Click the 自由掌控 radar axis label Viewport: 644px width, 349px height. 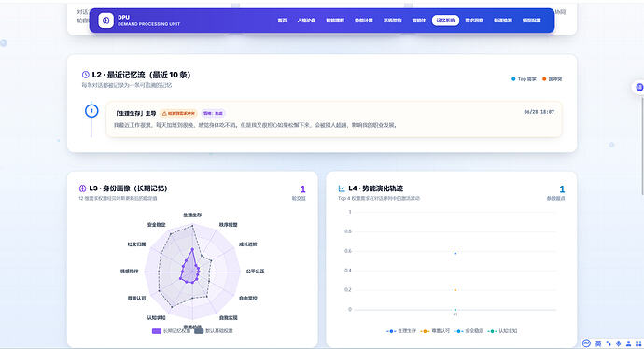click(247, 298)
